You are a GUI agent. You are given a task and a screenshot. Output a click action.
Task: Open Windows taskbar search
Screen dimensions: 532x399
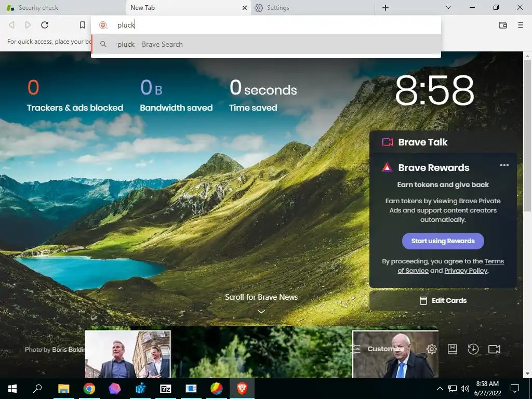[x=37, y=389]
